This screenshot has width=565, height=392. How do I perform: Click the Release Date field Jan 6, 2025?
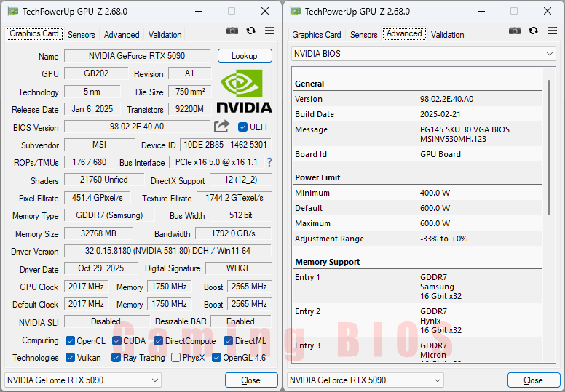(92, 108)
